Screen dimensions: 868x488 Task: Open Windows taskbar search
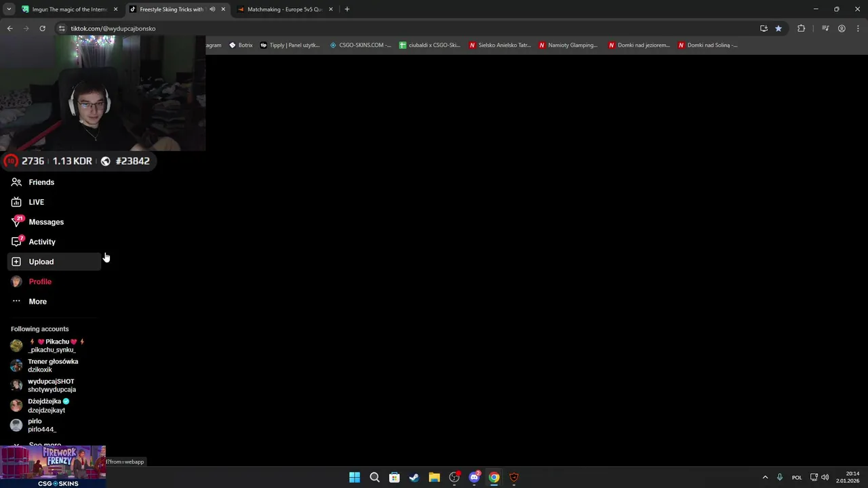(x=374, y=477)
